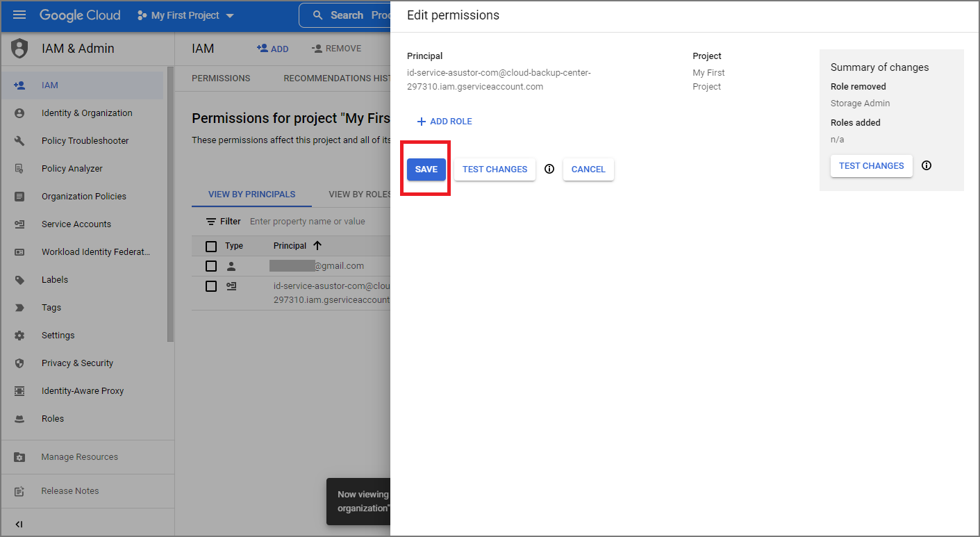Open Policy Analyzer
This screenshot has height=537, width=980.
[x=72, y=169]
